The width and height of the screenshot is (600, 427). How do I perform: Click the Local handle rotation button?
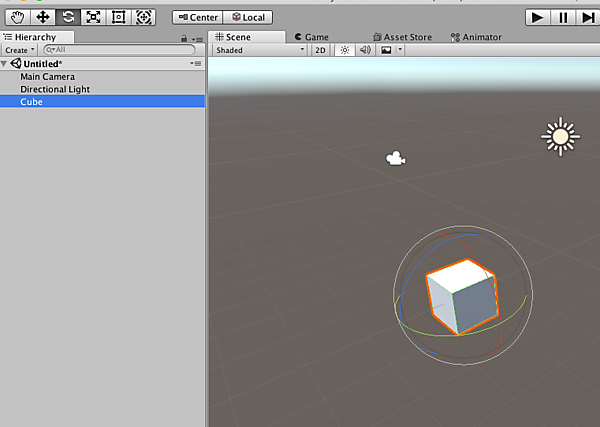click(x=247, y=17)
